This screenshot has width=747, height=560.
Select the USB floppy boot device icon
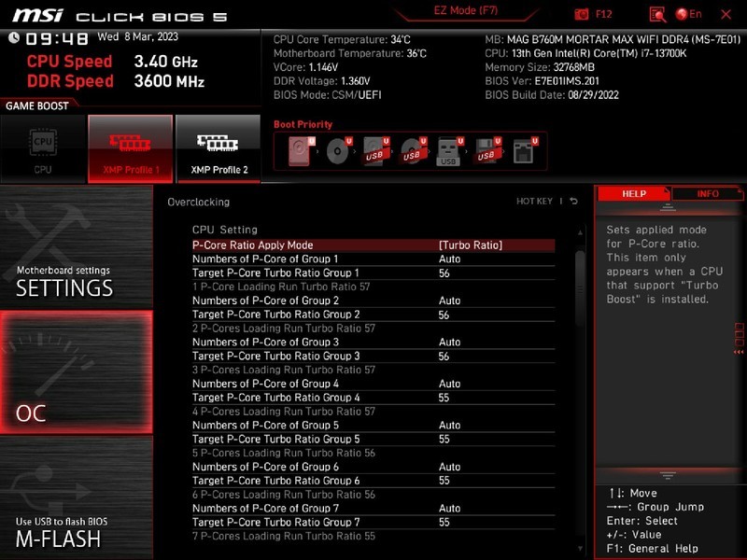pyautogui.click(x=486, y=149)
